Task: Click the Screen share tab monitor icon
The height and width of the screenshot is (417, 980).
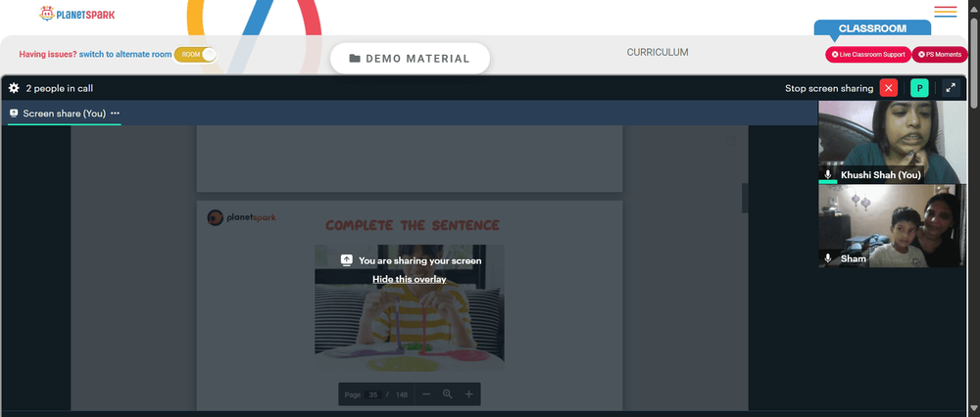Action: 14,113
